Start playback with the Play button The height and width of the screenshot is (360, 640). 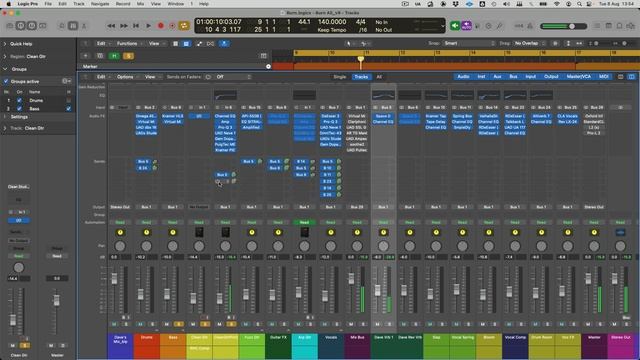tap(149, 26)
